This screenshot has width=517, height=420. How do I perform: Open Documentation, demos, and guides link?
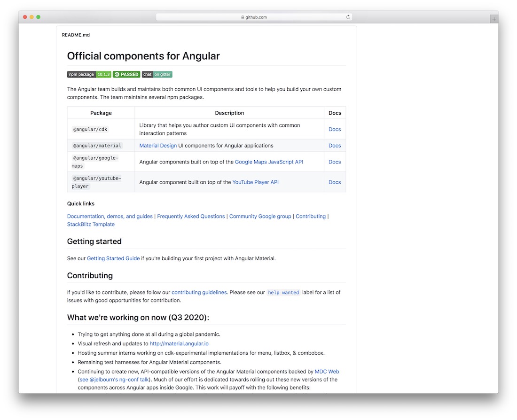tap(110, 216)
